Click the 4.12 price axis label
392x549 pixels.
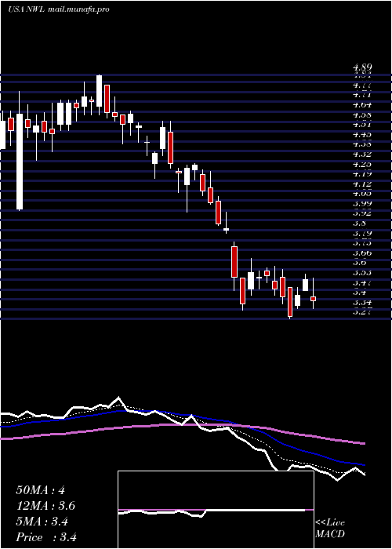tap(362, 184)
